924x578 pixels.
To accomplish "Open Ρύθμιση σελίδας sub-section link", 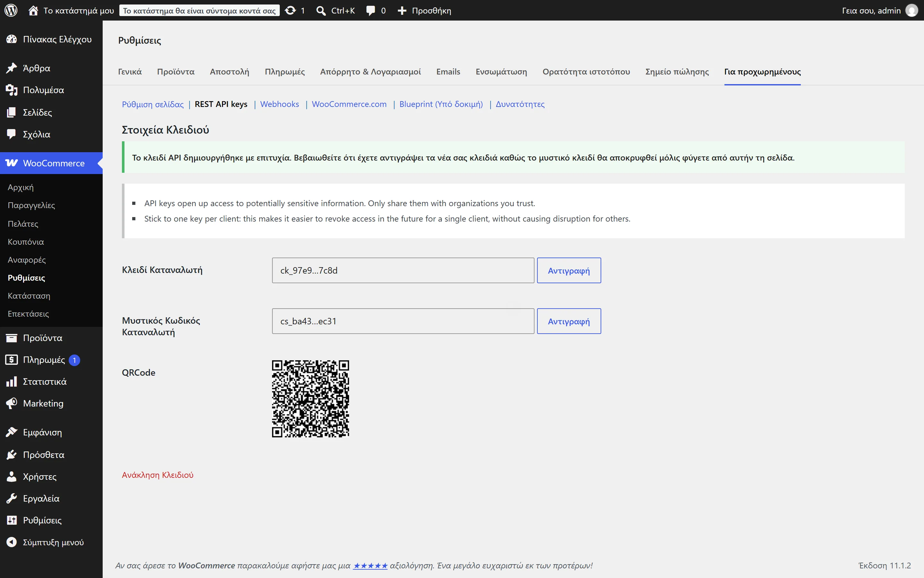I will [x=153, y=104].
